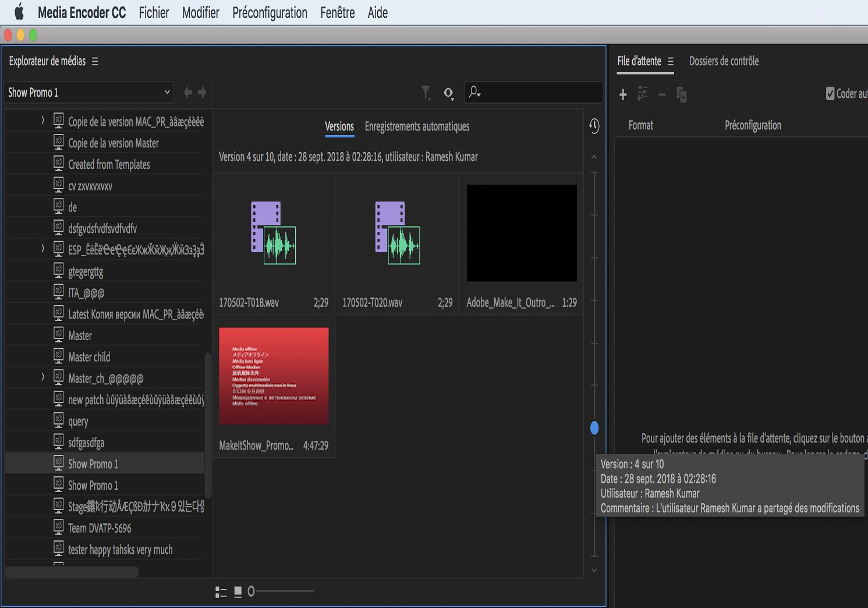Click the project tree horizontal scrollbar
Viewport: 868px width, 608px height.
point(72,572)
